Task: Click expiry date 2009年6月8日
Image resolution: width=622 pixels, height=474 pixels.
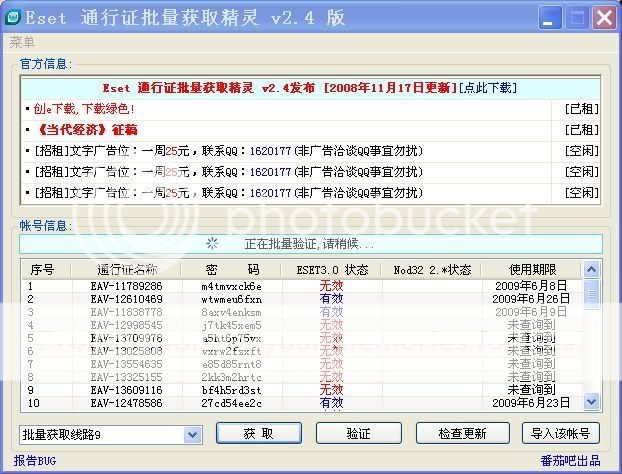Action: pyautogui.click(x=531, y=286)
